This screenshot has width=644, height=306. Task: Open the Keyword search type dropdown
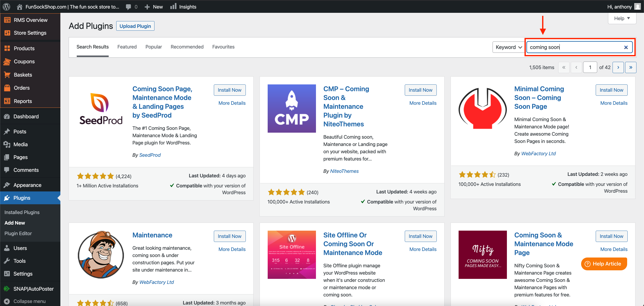(508, 47)
